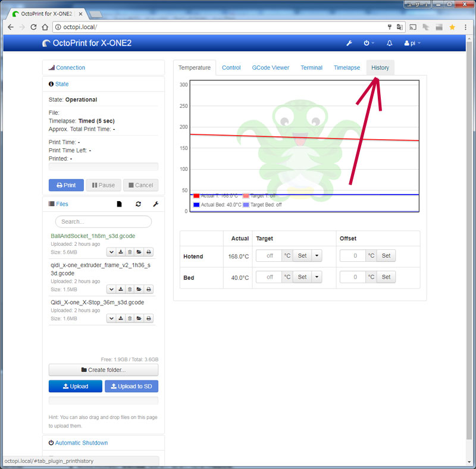Download Qidi_X-one_X-Stop_36m_s3d.gcode
The width and height of the screenshot is (476, 469).
point(121,318)
